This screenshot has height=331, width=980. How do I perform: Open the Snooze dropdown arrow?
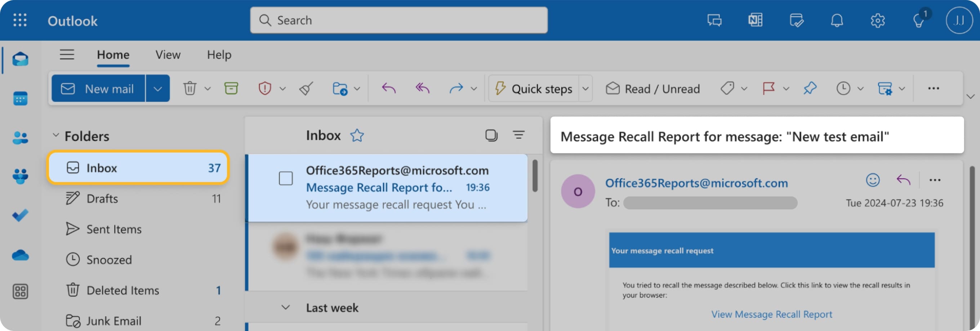860,88
